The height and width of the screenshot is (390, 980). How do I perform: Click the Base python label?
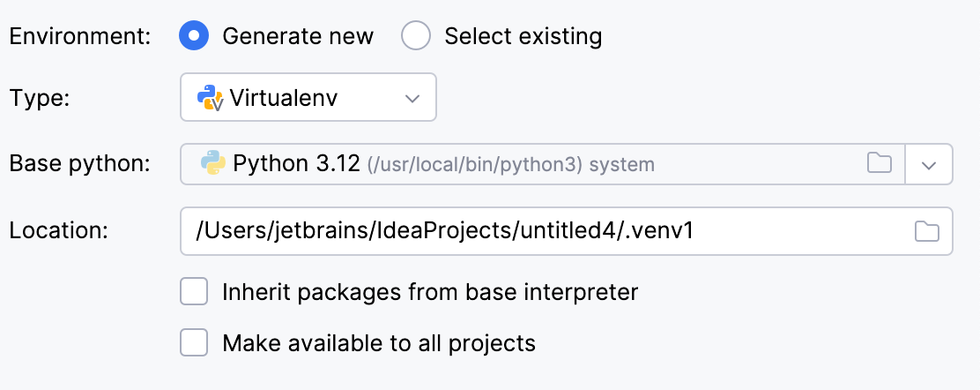click(80, 164)
